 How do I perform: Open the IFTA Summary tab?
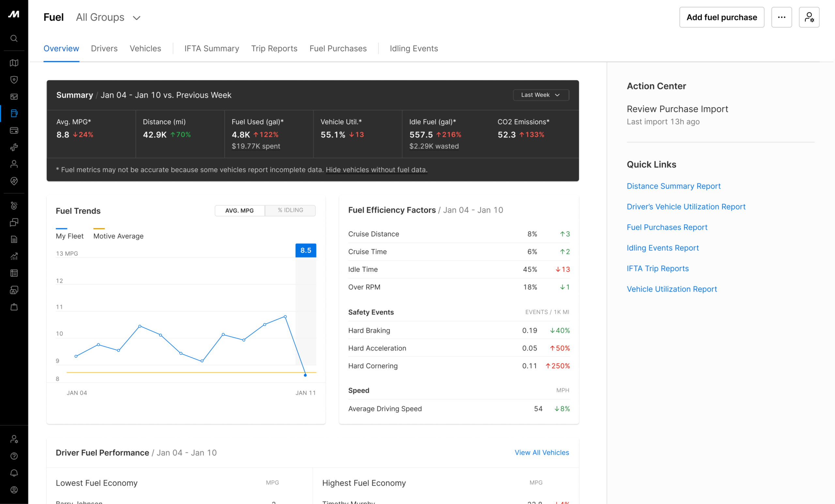211,49
